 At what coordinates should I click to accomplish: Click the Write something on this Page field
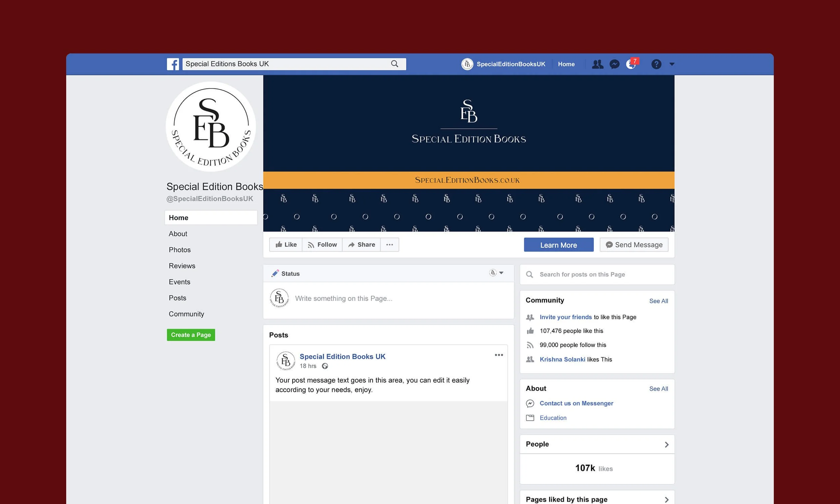coord(344,298)
